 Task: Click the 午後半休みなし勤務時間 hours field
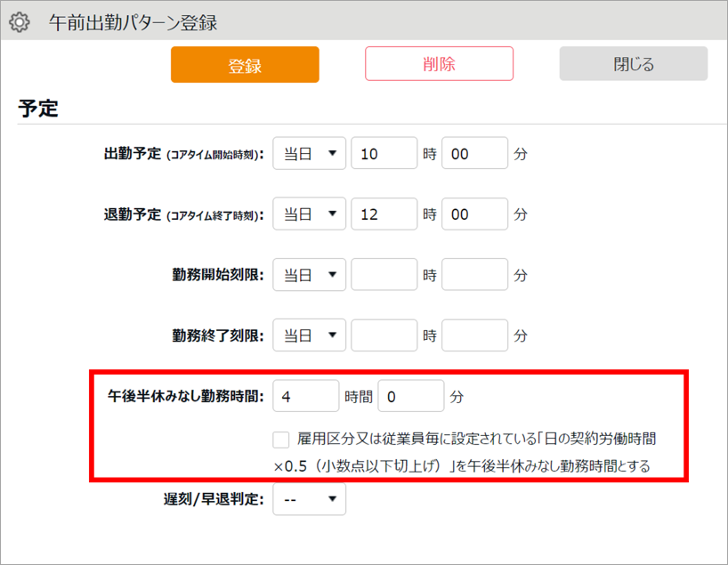click(305, 396)
